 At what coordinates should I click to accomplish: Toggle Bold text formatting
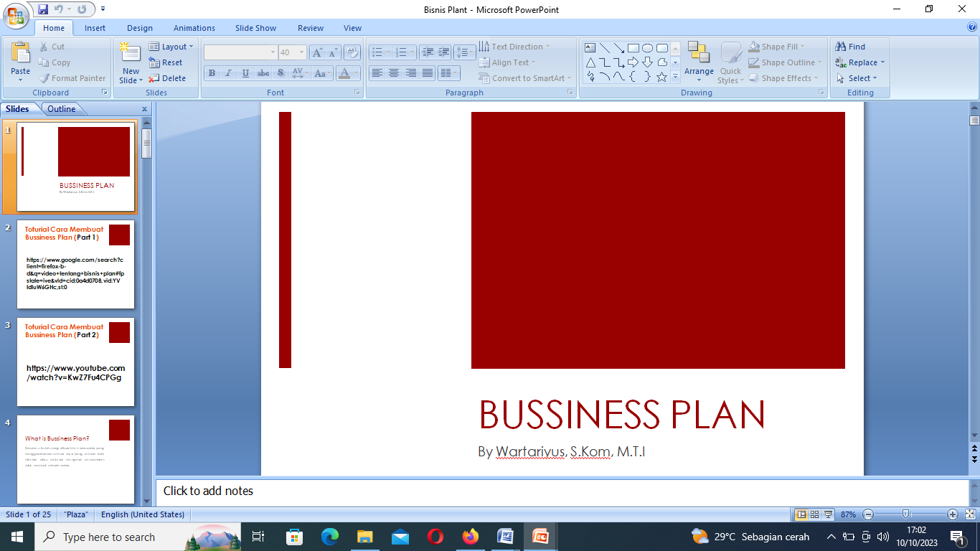[x=212, y=73]
